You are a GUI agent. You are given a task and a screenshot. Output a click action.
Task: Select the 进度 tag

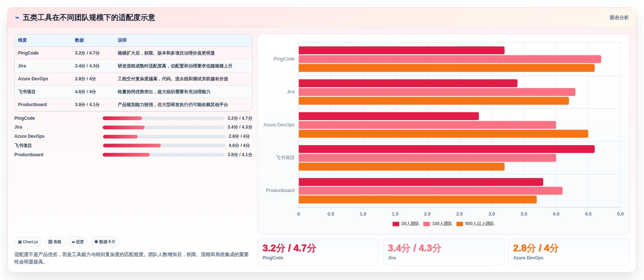click(x=78, y=242)
